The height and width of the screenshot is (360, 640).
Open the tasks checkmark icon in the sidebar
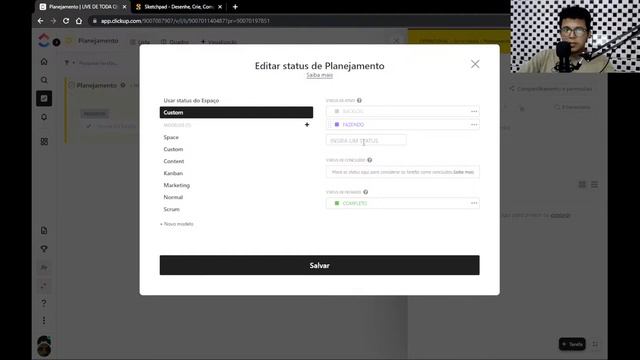[44, 98]
